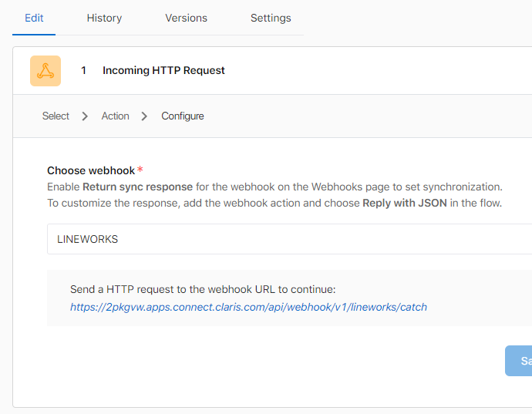Click the orange webhook trigger icon
This screenshot has height=414, width=532.
pyautogui.click(x=45, y=71)
